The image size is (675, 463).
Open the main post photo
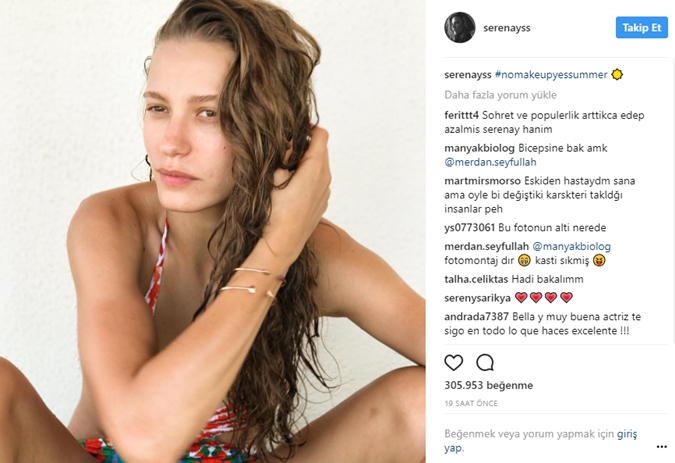click(213, 232)
